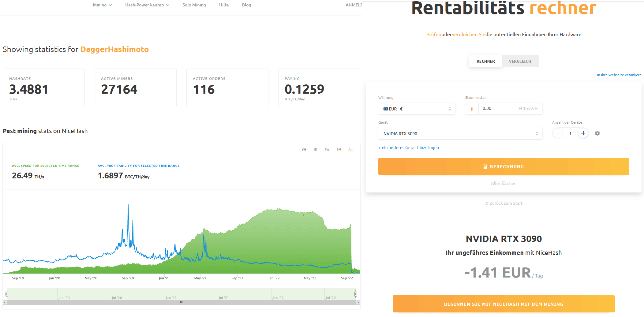Image resolution: width=644 pixels, height=317 pixels.
Task: Click '+ ein anderes Gerät hinzufügen' link
Action: pos(408,147)
